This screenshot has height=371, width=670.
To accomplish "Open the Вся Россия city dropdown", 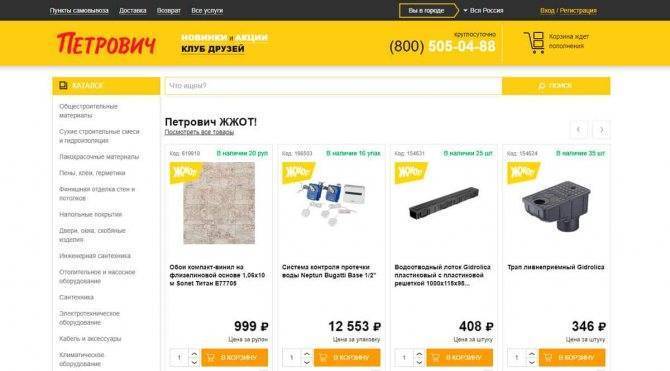I will [483, 10].
